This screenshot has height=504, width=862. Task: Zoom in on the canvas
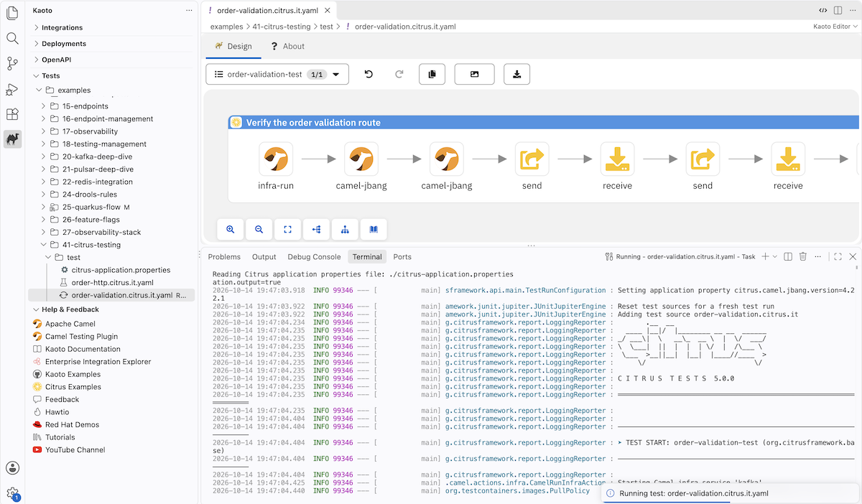pyautogui.click(x=231, y=230)
